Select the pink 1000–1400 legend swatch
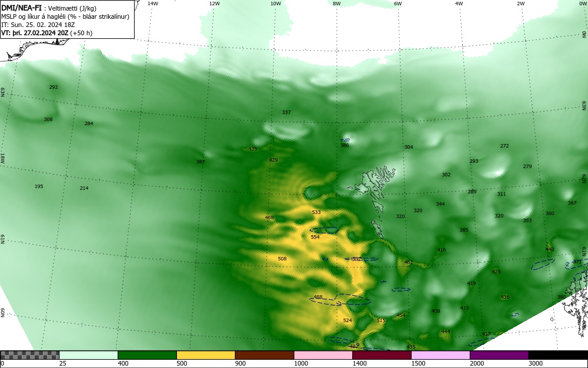This screenshot has height=368, width=588. (x=323, y=355)
